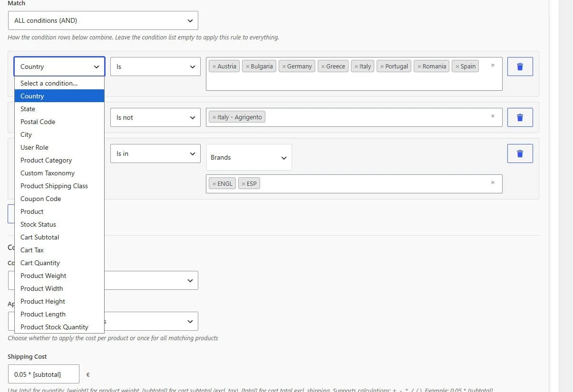Viewport: 573px width, 392px height.
Task: Select Custom Taxonomy condition option
Action: tap(59, 173)
